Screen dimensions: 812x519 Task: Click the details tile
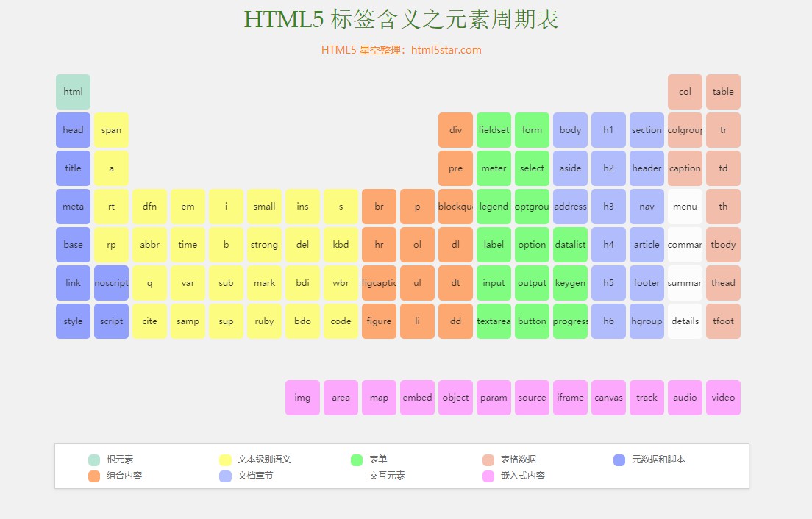pyautogui.click(x=685, y=321)
